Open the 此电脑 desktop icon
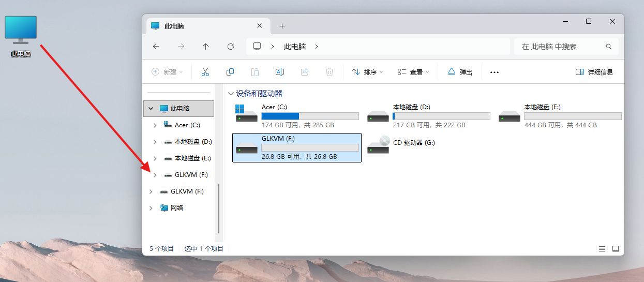Screen dimensions: 644x282 coord(21,36)
